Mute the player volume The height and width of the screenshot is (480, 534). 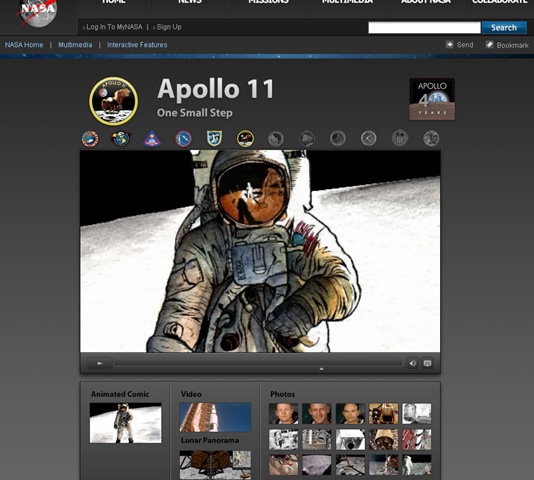tap(413, 363)
